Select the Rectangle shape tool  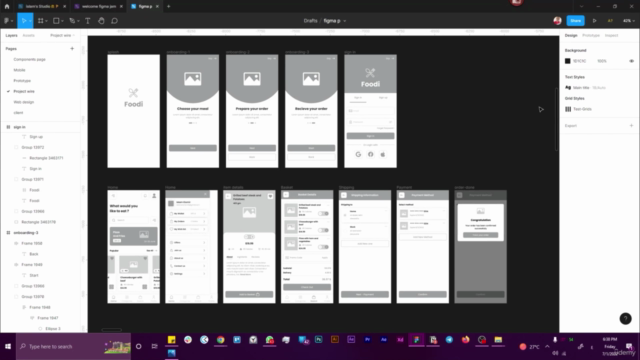coord(56,21)
